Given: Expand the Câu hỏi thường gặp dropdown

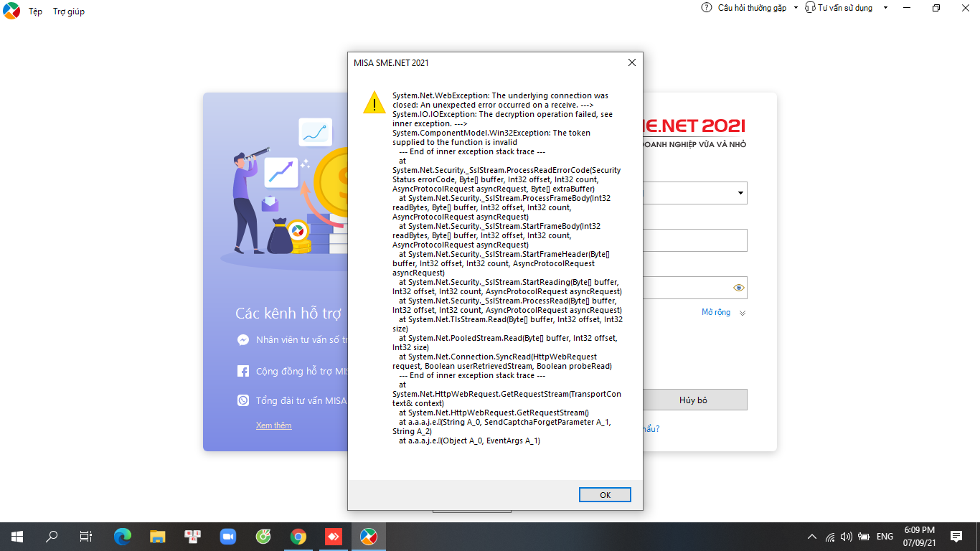Looking at the screenshot, I should coord(796,8).
